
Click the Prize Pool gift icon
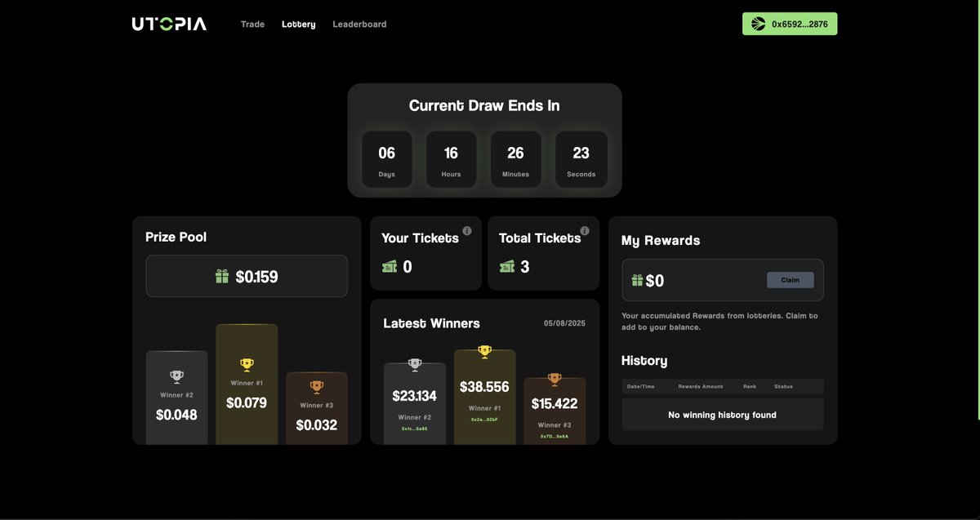222,277
